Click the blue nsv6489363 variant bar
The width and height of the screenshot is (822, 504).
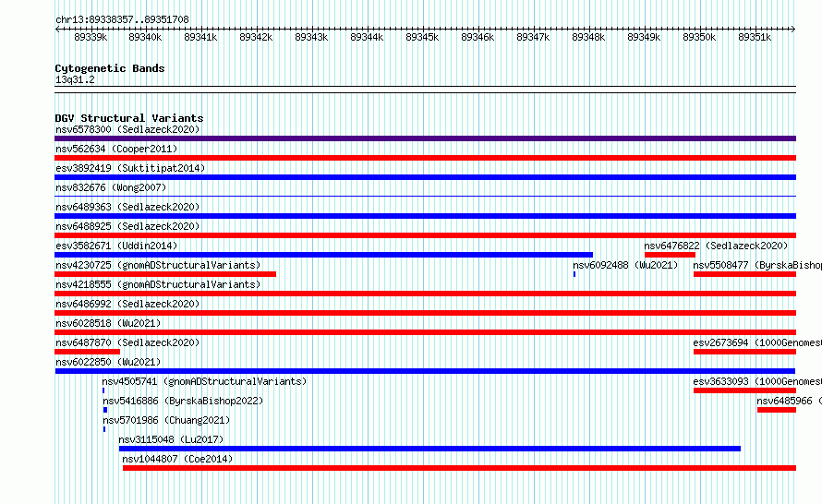[x=425, y=216]
